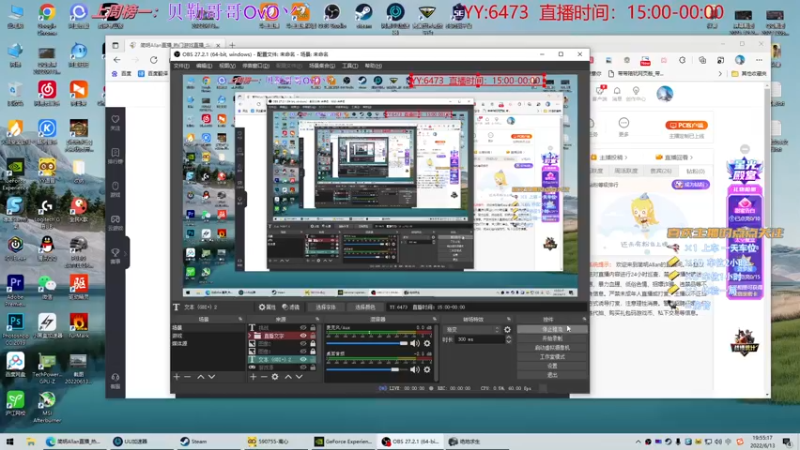800x450 pixels.
Task: Open the 帮助(H) menu in OBS
Action: click(x=373, y=66)
